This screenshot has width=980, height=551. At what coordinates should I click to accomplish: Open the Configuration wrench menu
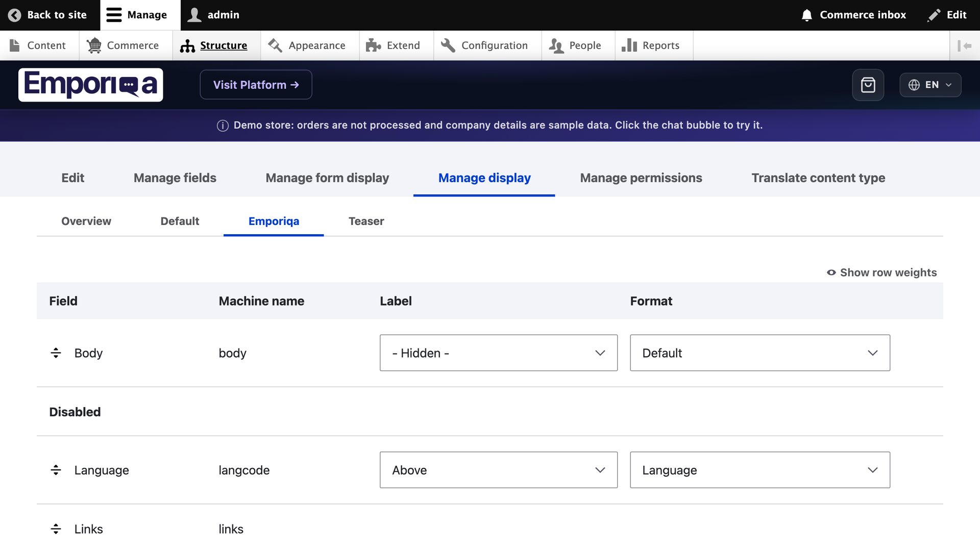coord(487,45)
